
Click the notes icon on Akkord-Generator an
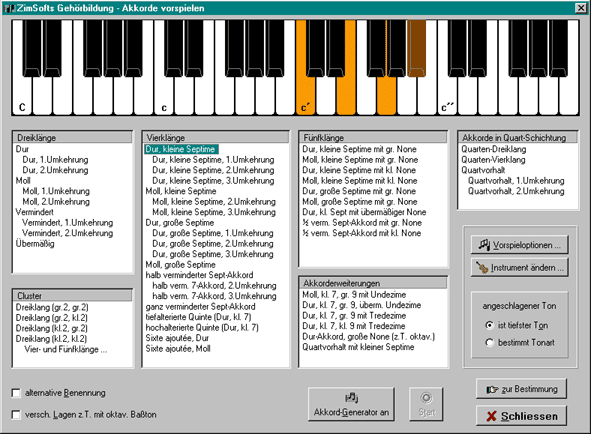pyautogui.click(x=351, y=397)
